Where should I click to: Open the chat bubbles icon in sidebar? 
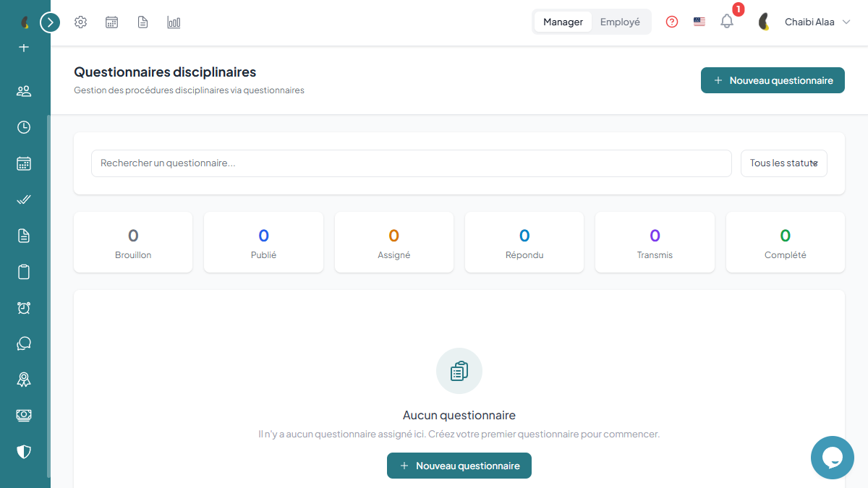(24, 343)
